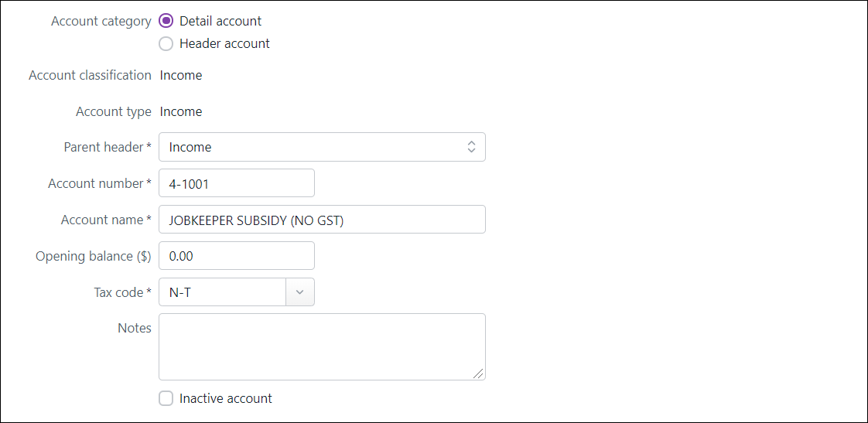This screenshot has width=868, height=423.
Task: Select the Detail account radio button
Action: coord(166,21)
